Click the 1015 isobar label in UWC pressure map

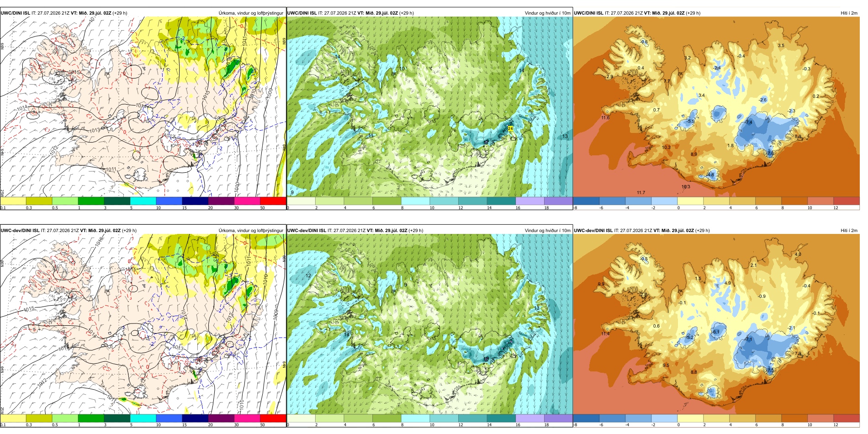(74, 72)
